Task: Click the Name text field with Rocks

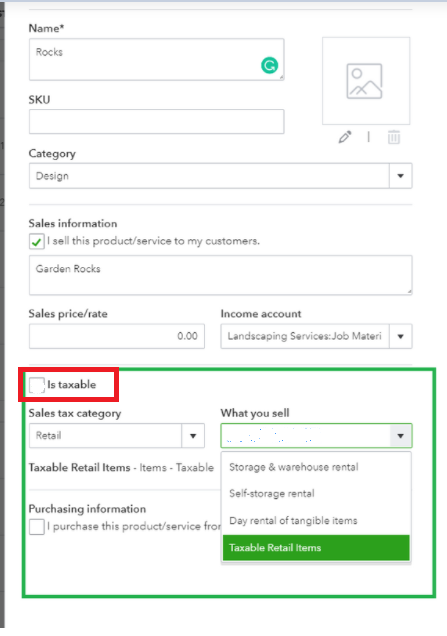Action: tap(156, 59)
